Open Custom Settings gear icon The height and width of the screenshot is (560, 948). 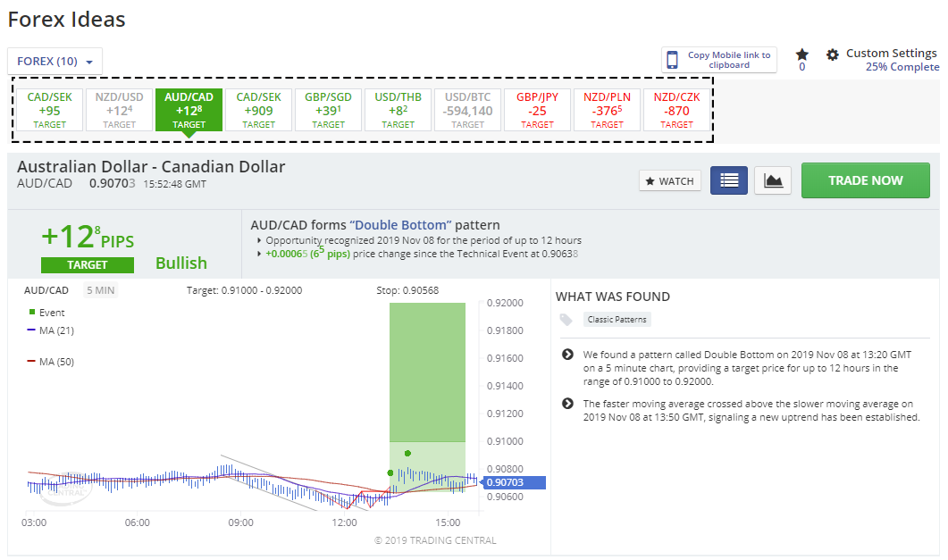tap(833, 55)
